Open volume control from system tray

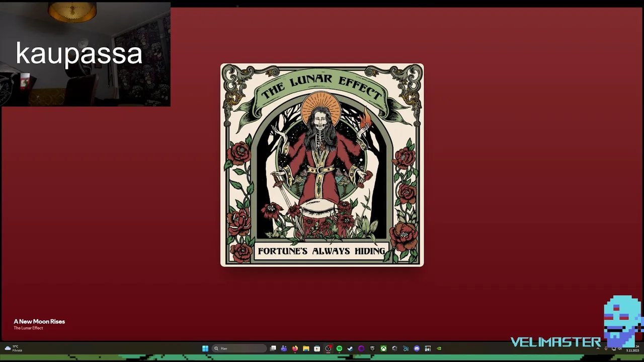[619, 348]
